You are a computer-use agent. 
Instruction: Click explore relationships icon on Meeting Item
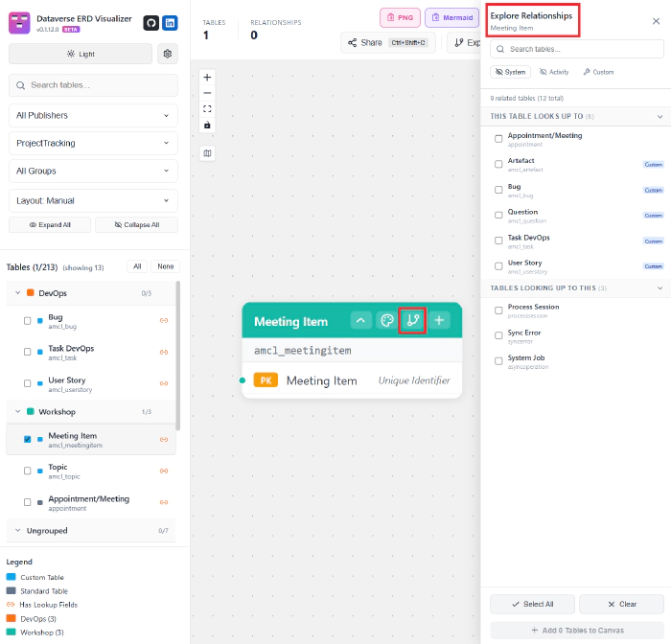coord(412,321)
